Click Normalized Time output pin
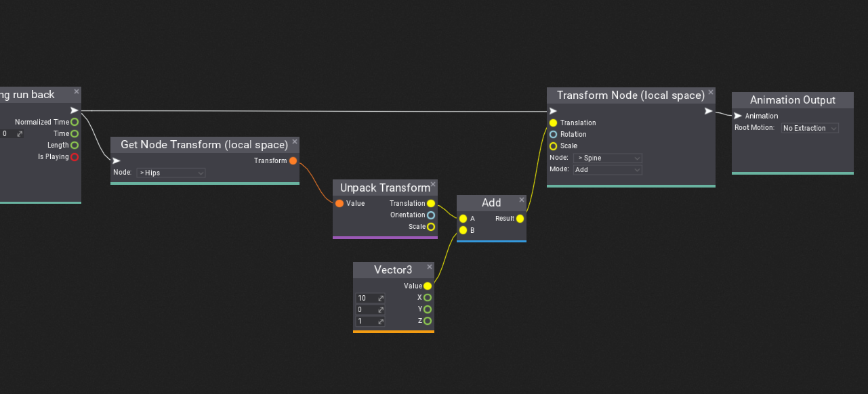Image resolution: width=868 pixels, height=394 pixels. click(x=75, y=122)
